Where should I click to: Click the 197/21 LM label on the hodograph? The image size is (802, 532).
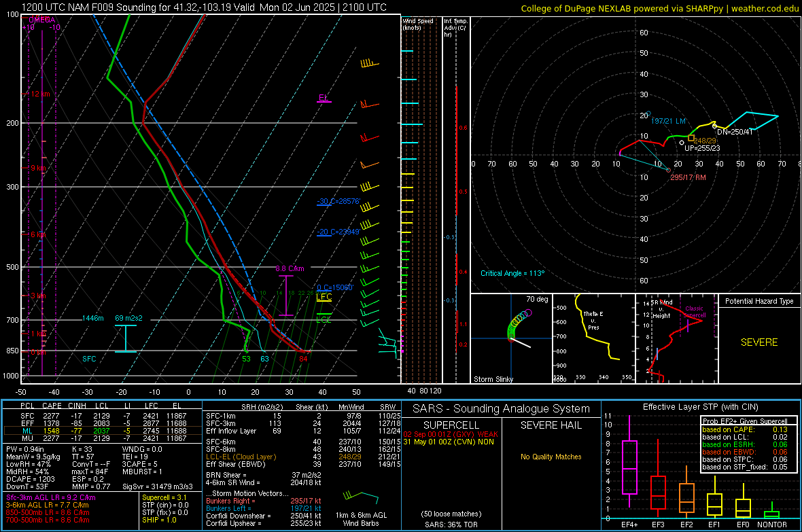pyautogui.click(x=668, y=121)
